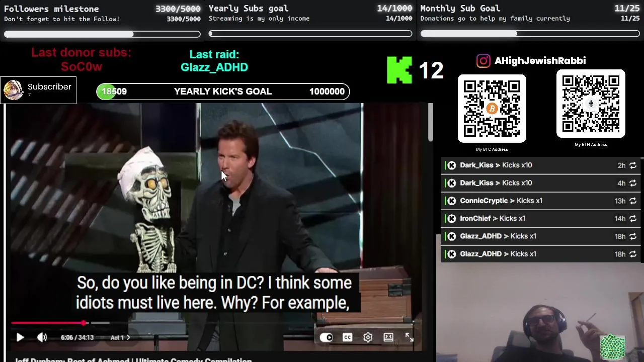Click the repeat icon on IronChief row

633,219
